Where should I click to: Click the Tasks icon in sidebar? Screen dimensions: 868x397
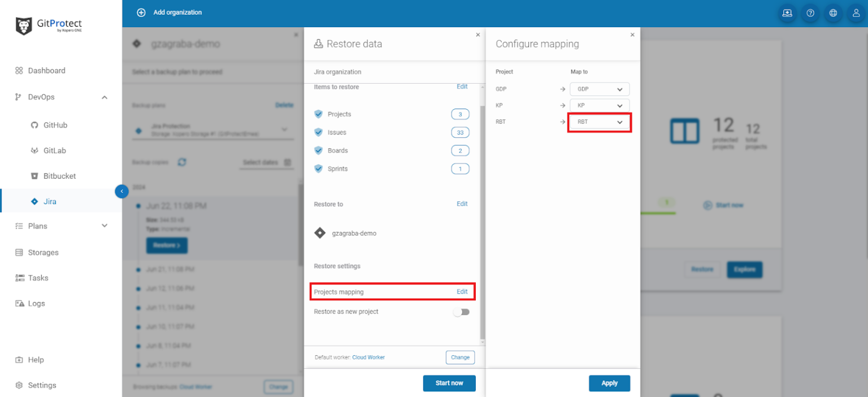[19, 278]
